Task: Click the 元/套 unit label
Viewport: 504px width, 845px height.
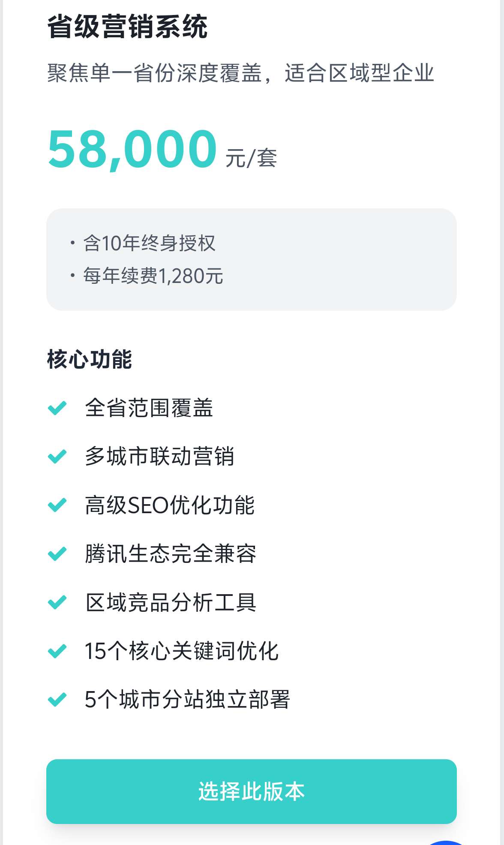Action: [251, 158]
